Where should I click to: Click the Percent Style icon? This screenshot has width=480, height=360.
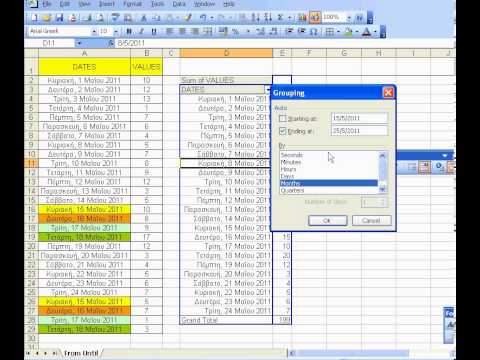(235, 32)
